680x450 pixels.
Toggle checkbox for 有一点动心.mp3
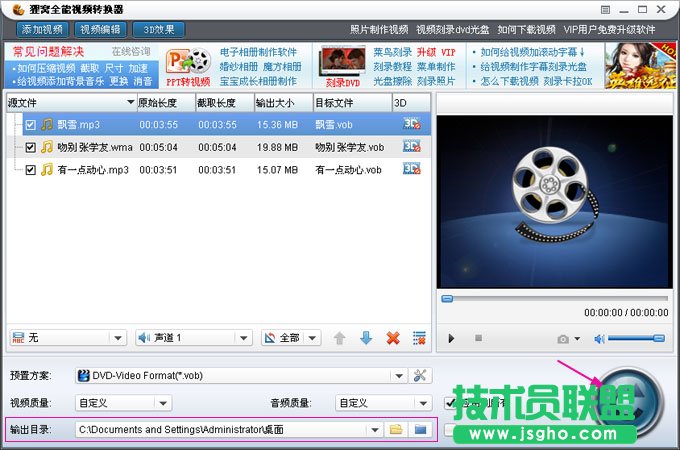30,170
